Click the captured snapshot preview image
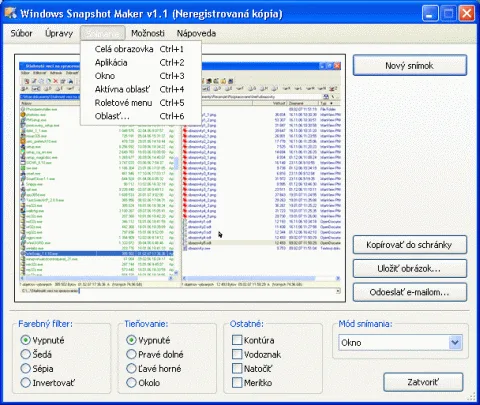 click(180, 178)
